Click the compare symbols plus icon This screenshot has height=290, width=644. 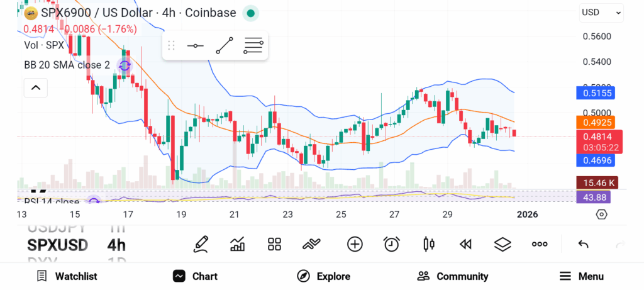pyautogui.click(x=355, y=244)
